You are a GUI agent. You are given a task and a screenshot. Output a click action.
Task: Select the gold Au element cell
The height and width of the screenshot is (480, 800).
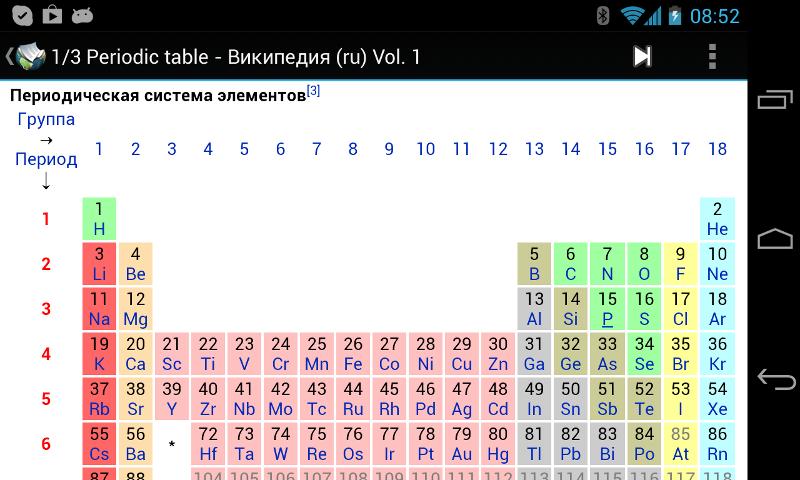(462, 444)
